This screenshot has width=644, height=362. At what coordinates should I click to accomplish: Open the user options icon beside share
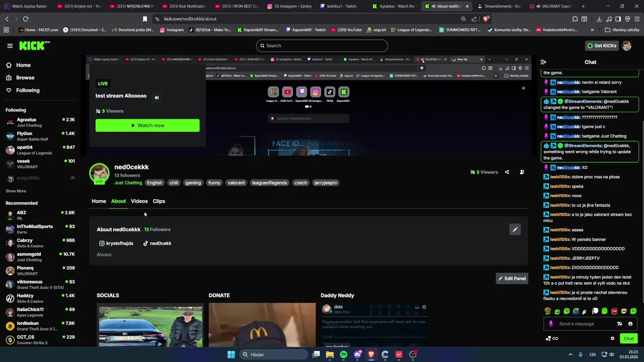[x=522, y=172]
